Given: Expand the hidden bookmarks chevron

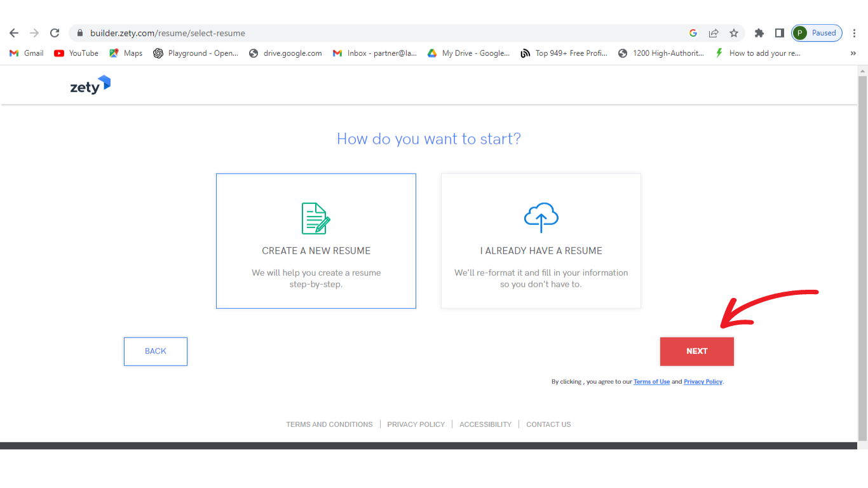Looking at the screenshot, I should (853, 53).
